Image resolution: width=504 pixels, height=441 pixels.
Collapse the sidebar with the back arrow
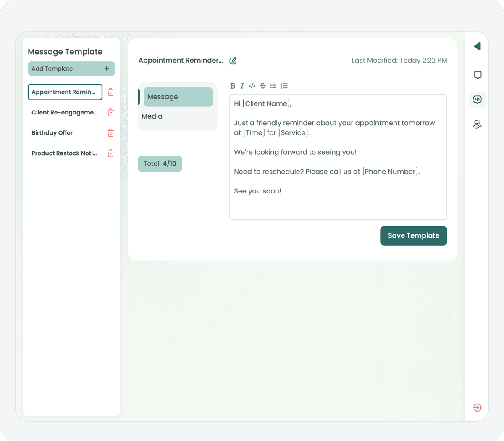click(x=477, y=46)
